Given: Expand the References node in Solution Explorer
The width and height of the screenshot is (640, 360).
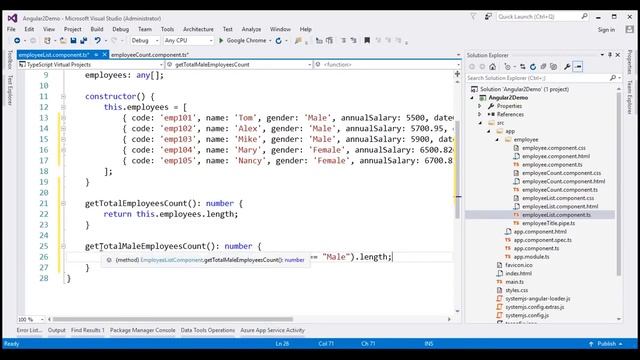Looking at the screenshot, I should pos(480,114).
